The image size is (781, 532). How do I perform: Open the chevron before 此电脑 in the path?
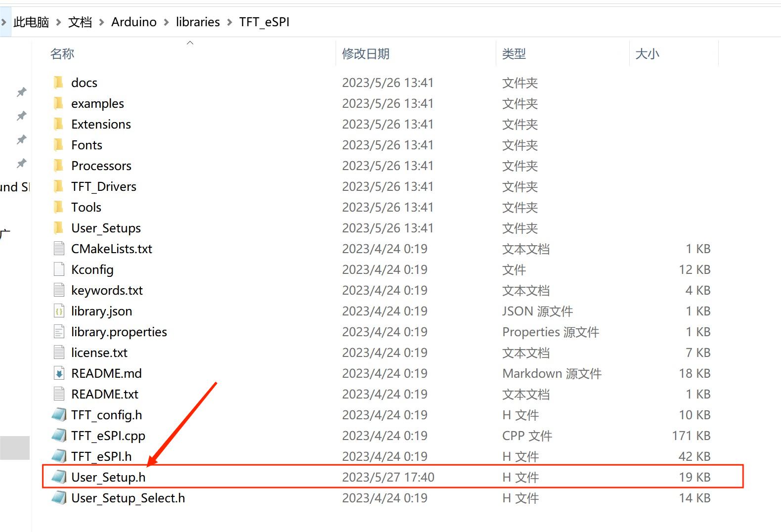point(3,22)
